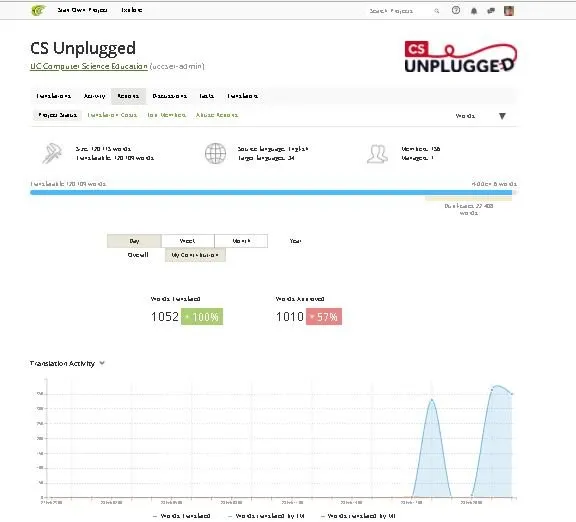Switch to the Translations tab
Screen dimensions: 576x522
[53, 96]
